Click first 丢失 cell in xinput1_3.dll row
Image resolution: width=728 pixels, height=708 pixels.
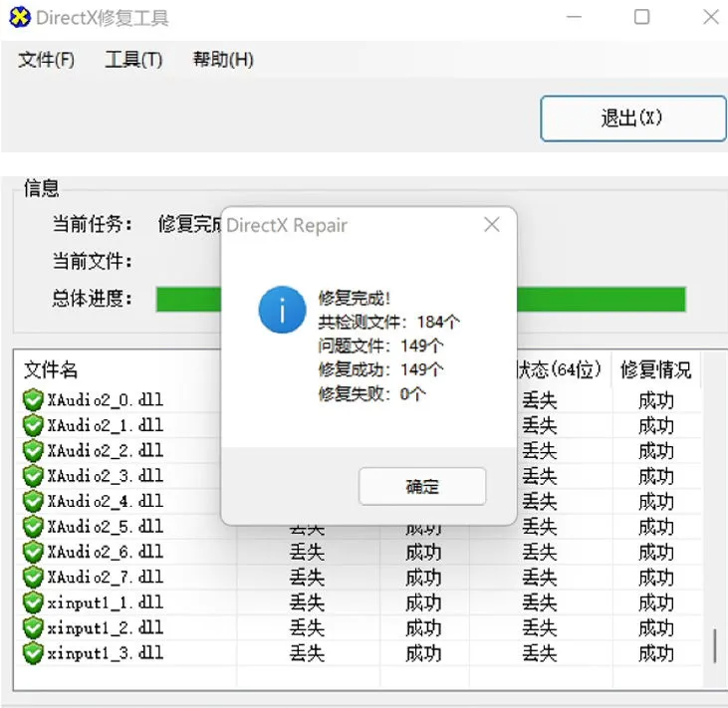point(307,653)
